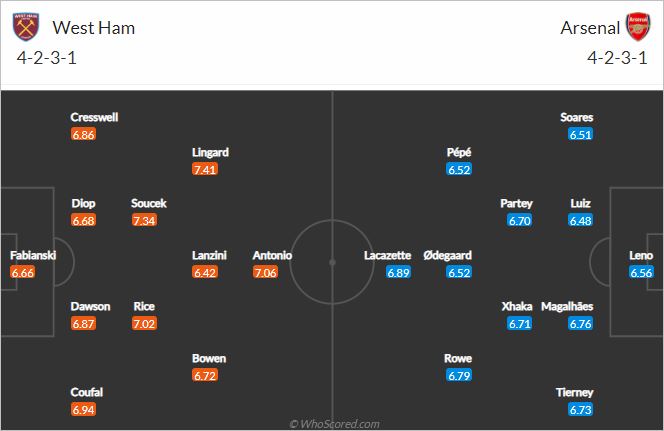Click Rowe's 6.79 rating badge
Screen dimensions: 664x431
pyautogui.click(x=459, y=376)
